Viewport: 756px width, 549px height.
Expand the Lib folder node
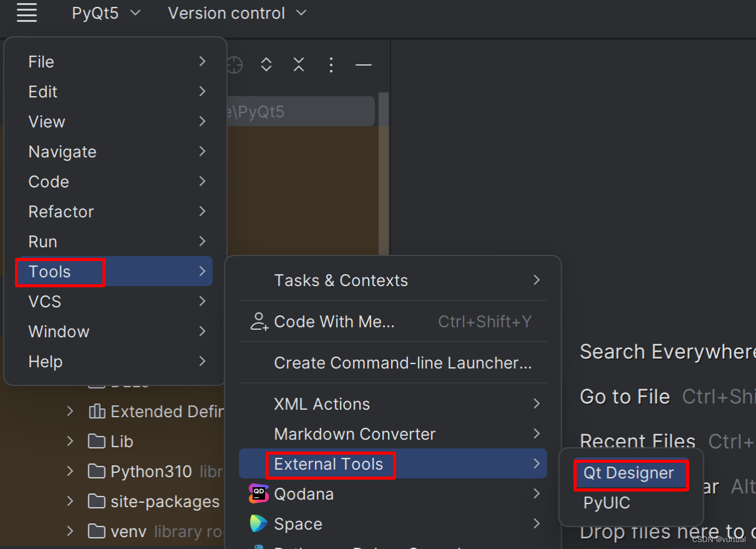70,442
